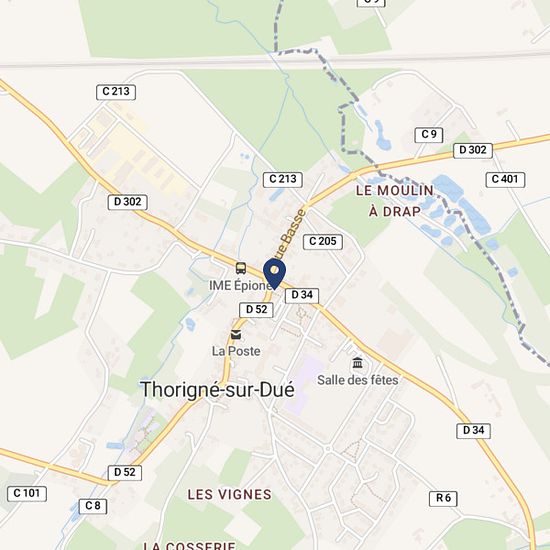Click the D 34 road badge beside the pin
The height and width of the screenshot is (550, 550).
pyautogui.click(x=302, y=295)
